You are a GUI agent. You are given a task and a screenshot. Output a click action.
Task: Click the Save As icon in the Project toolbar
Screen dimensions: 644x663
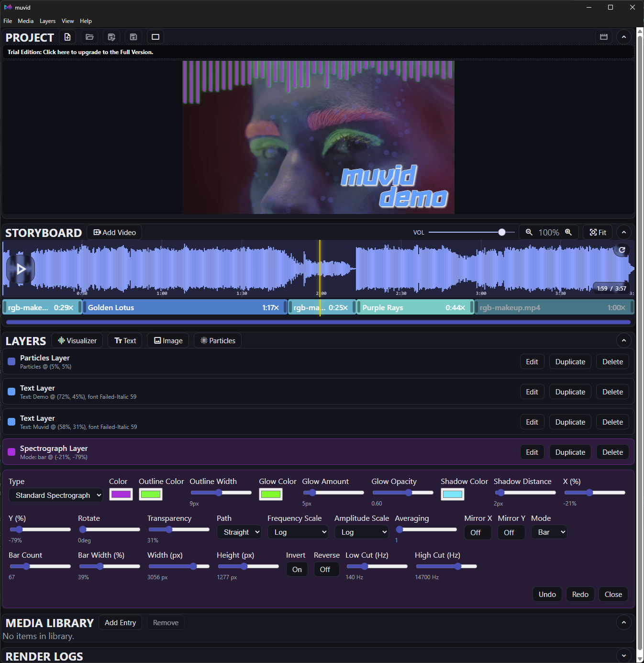tap(111, 37)
